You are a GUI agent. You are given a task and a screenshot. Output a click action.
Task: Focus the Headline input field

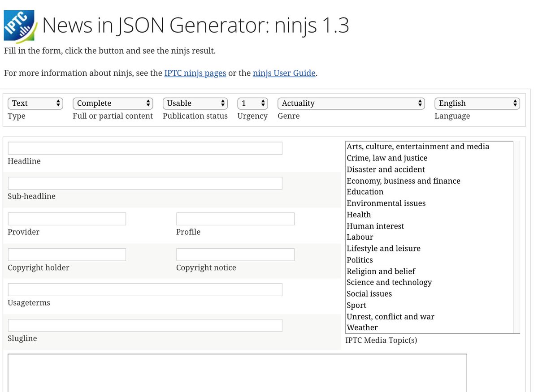(x=145, y=148)
